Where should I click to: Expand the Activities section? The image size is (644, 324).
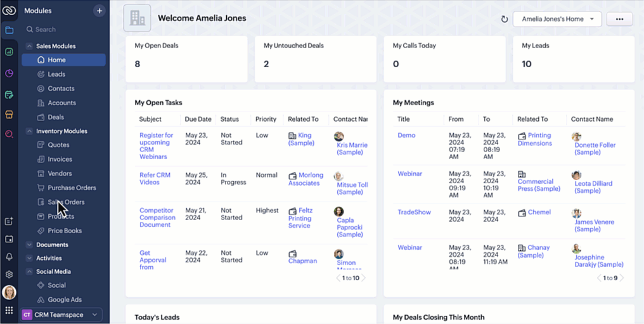point(29,258)
